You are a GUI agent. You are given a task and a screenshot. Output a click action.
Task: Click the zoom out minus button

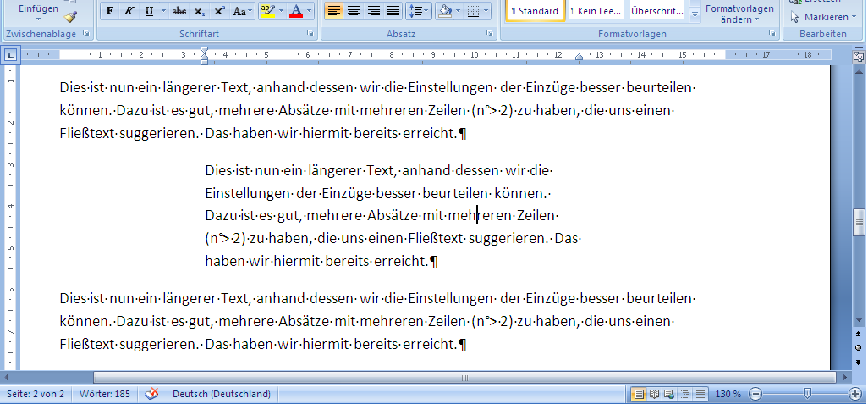coord(755,394)
